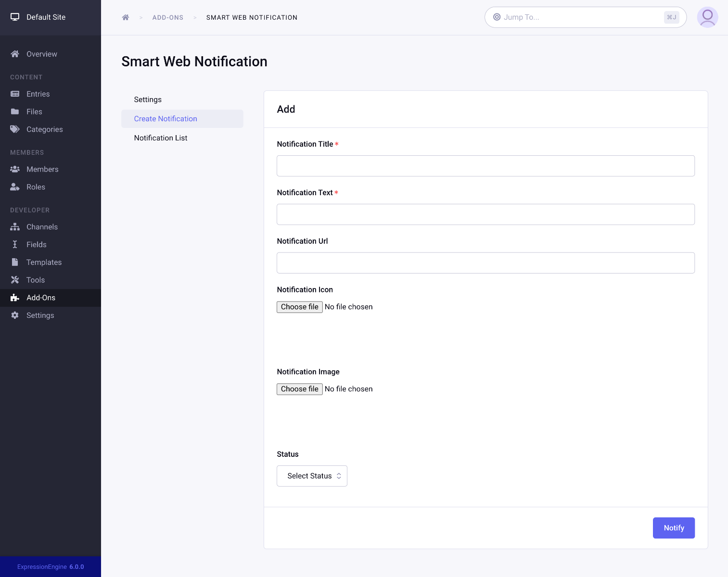Viewport: 728px width, 577px height.
Task: Click the Notify button
Action: (x=674, y=528)
